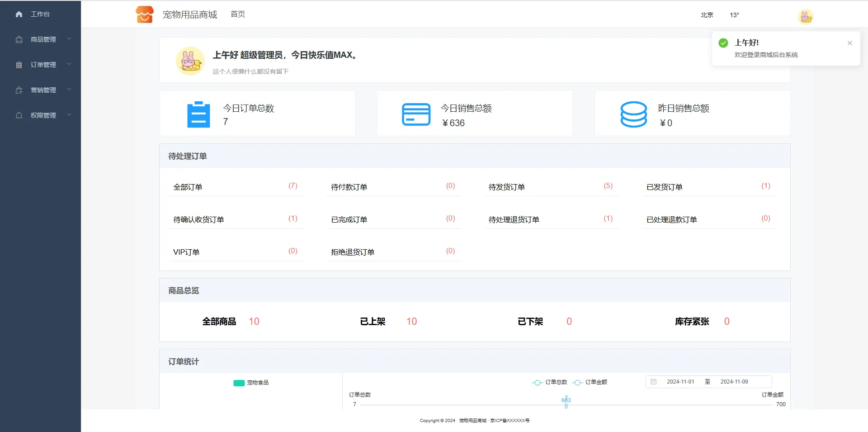The image size is (868, 432).
Task: Click the calendar icon in date range
Action: coord(653,382)
